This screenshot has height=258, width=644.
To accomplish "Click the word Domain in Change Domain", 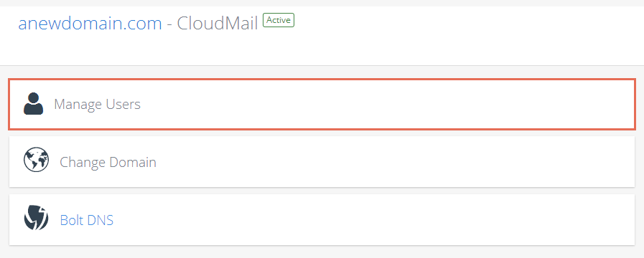I will pos(133,163).
